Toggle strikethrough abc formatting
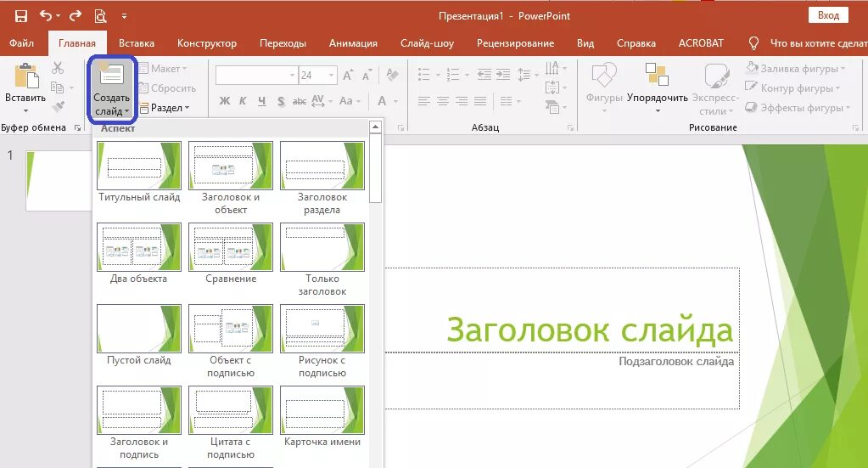This screenshot has height=468, width=868. point(300,101)
